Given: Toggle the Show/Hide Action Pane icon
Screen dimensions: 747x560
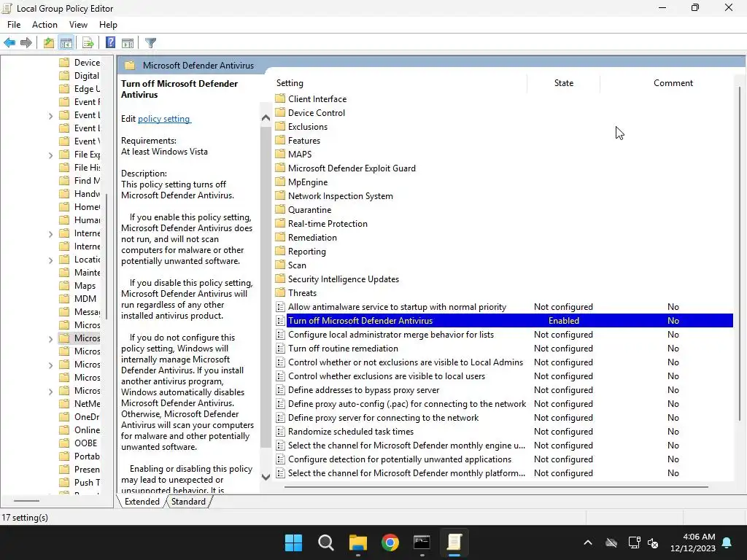Looking at the screenshot, I should coord(128,43).
